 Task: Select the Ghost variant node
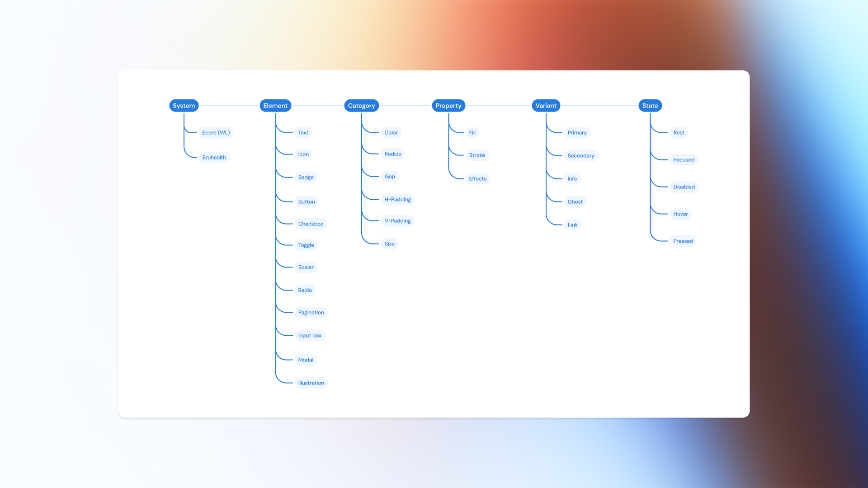click(x=575, y=202)
